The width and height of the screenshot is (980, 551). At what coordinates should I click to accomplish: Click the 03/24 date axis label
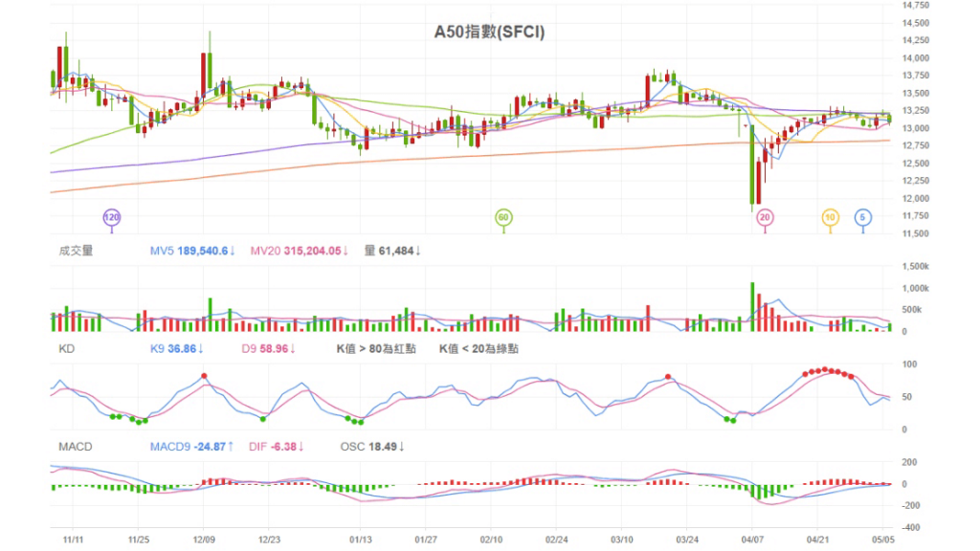coord(687,540)
